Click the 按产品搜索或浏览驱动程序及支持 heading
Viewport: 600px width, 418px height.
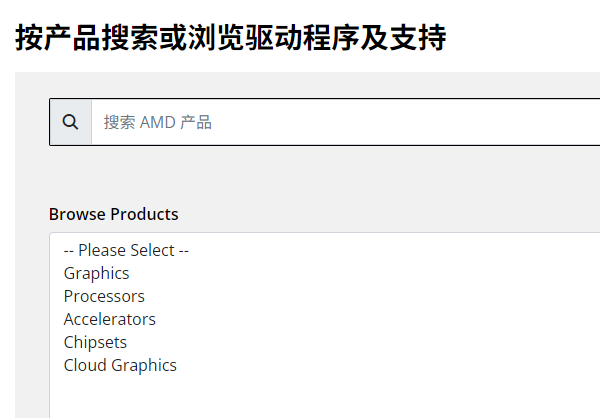tap(231, 38)
